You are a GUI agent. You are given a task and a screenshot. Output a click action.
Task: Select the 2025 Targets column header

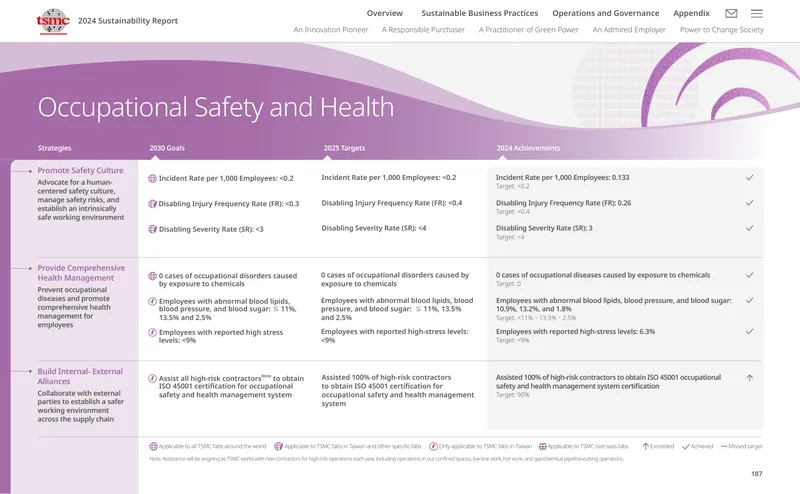pyautogui.click(x=344, y=148)
